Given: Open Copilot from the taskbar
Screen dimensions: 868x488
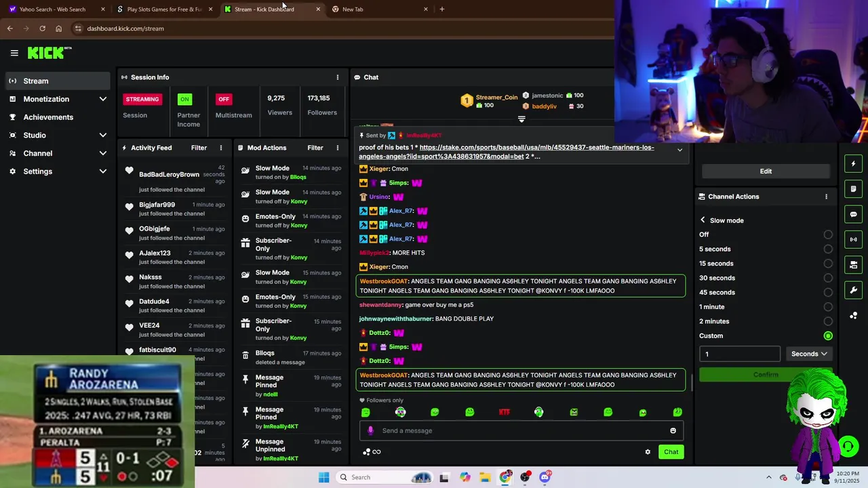Looking at the screenshot, I should click(465, 477).
